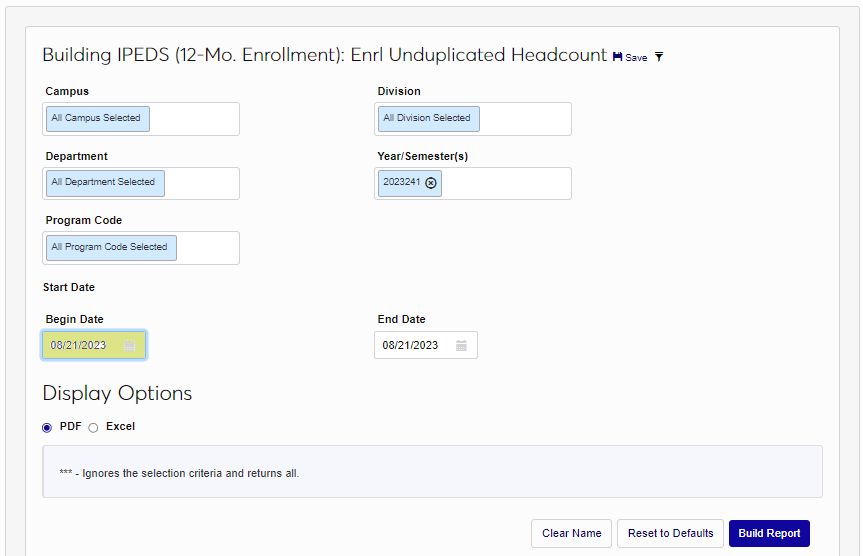
Task: Open the Division selection box
Action: click(473, 119)
